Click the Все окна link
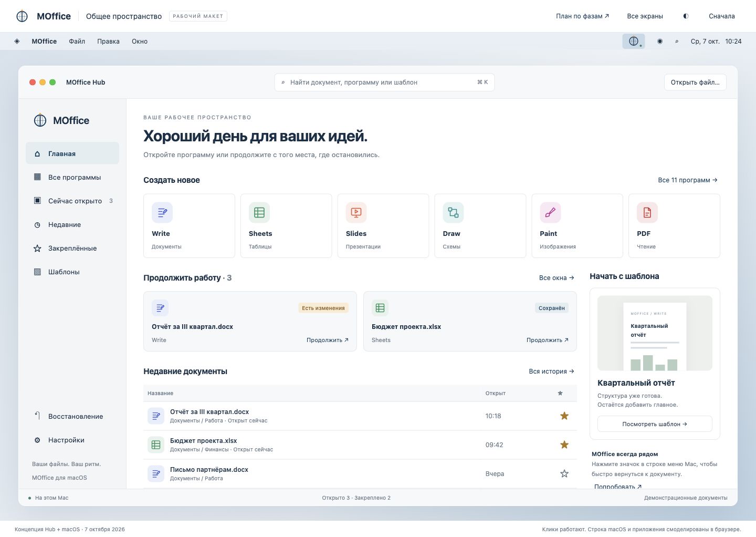The height and width of the screenshot is (537, 756). click(556, 278)
